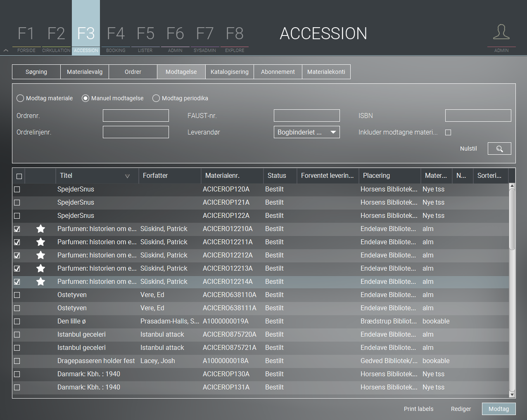Image resolution: width=527 pixels, height=420 pixels.
Task: Select Manuel modtagelse radio button
Action: 85,98
